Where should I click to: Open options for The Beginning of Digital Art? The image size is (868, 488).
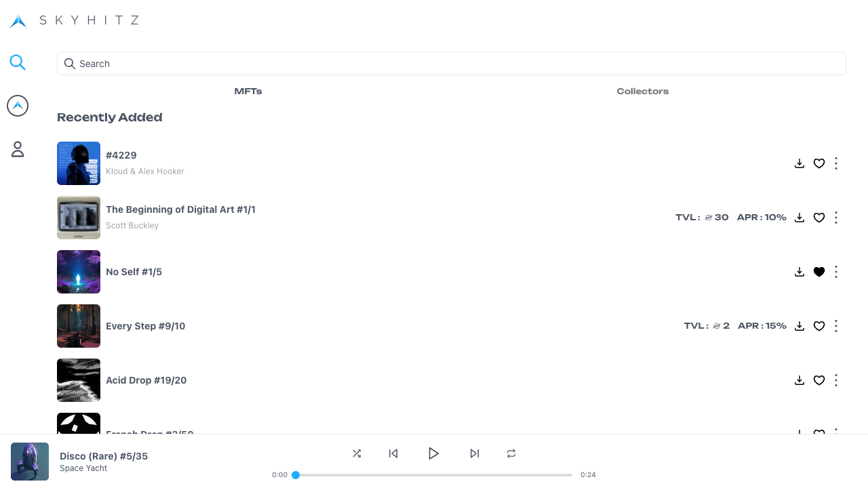click(x=836, y=218)
